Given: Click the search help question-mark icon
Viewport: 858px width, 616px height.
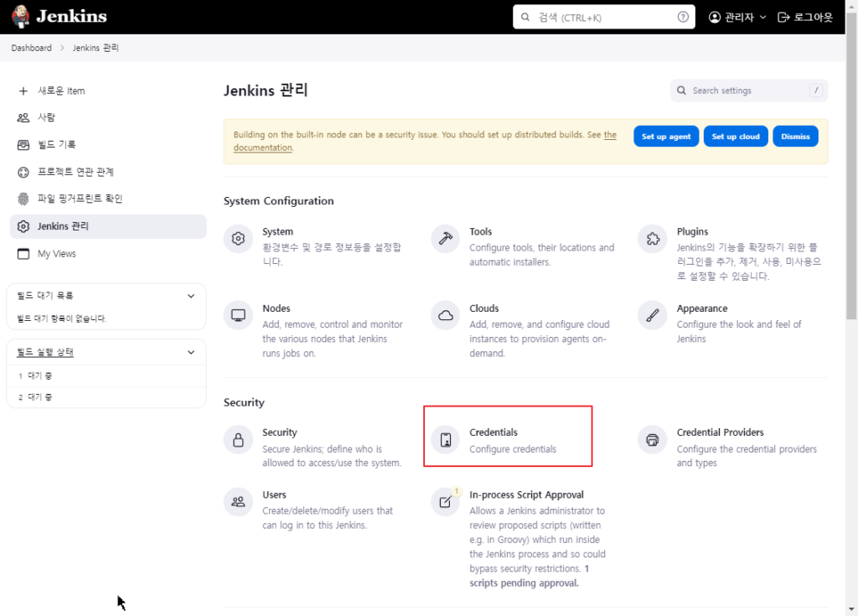Looking at the screenshot, I should [683, 17].
